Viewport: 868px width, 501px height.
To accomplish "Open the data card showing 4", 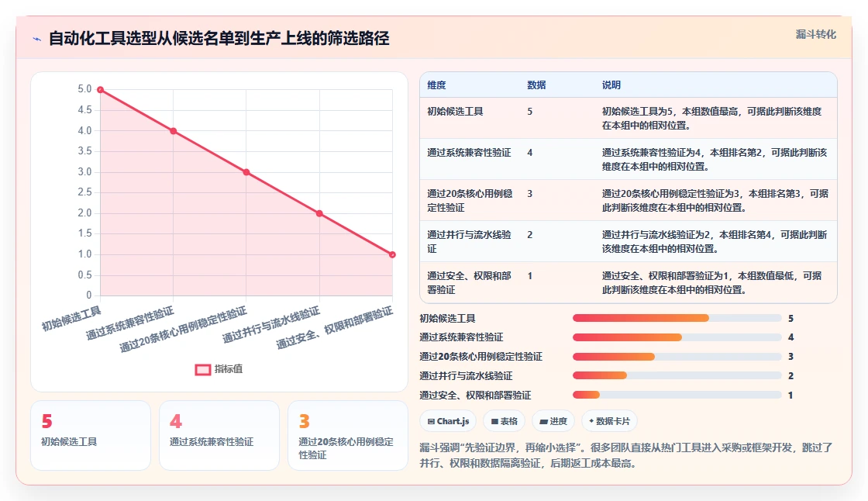I will (219, 436).
